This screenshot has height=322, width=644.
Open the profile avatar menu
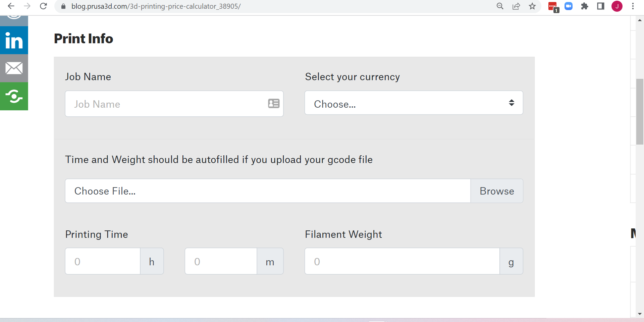[x=617, y=6]
